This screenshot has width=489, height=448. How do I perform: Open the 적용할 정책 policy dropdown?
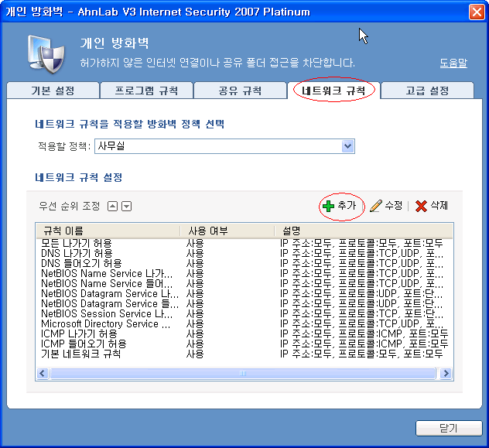coord(347,146)
